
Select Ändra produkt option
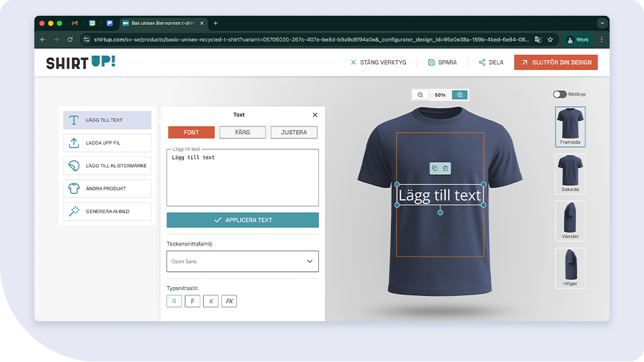tap(107, 188)
